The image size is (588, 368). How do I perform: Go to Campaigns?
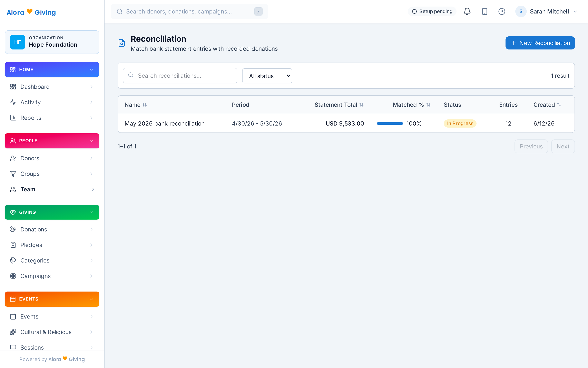(52, 276)
